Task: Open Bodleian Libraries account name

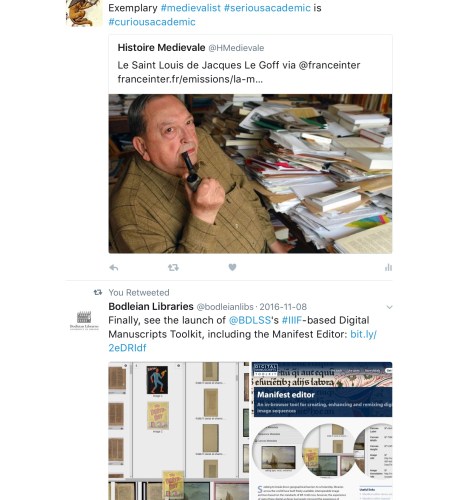Action: tap(151, 306)
